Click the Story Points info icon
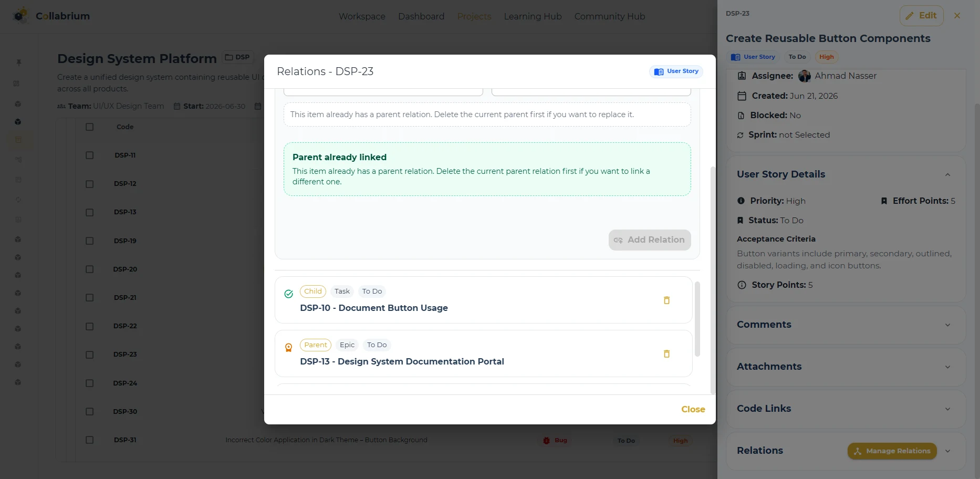The height and width of the screenshot is (479, 980). [742, 285]
